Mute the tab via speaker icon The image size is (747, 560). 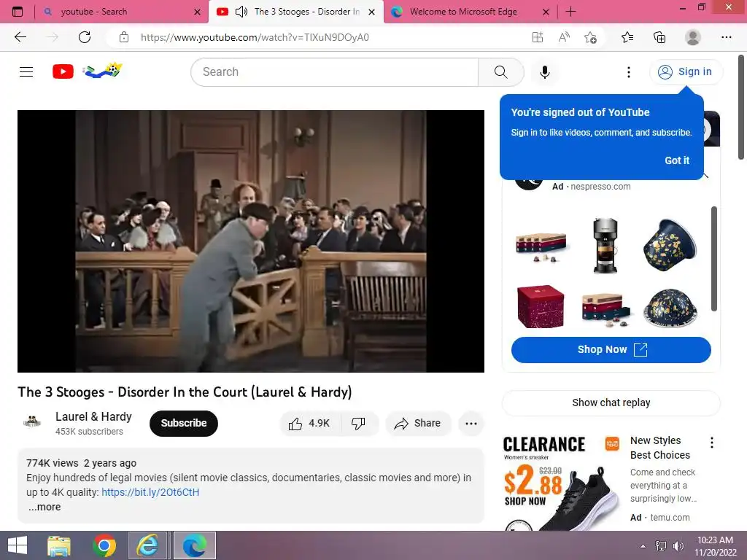(241, 12)
